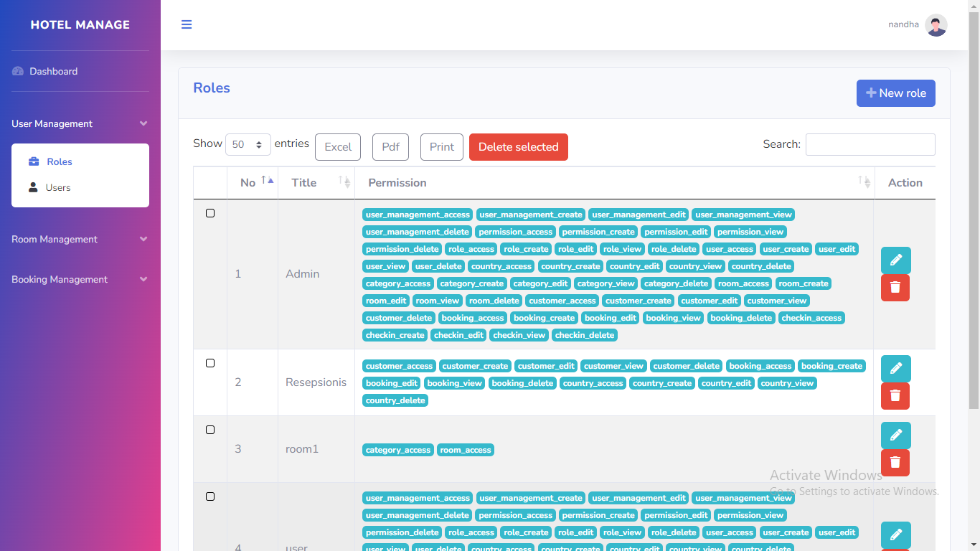Screen dimensions: 980x551
Task: Expand the Booking Management sidebar section
Action: (80, 279)
